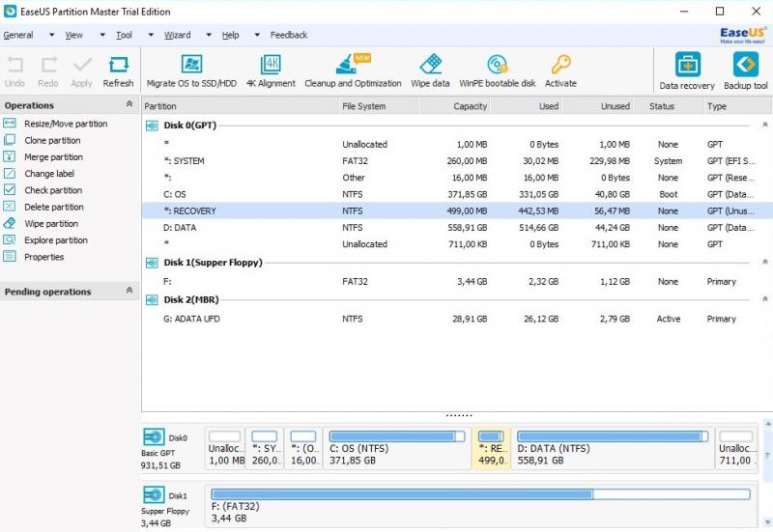Screen dimensions: 773x532
Task: Open the Wizard menu
Action: 178,35
